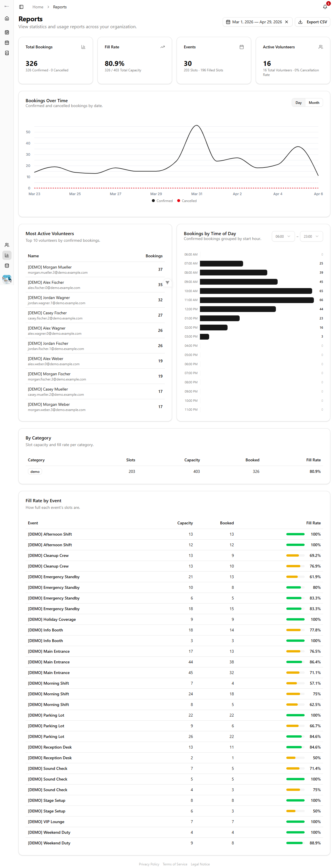
Task: Clear the date range with the X
Action: tap(287, 22)
